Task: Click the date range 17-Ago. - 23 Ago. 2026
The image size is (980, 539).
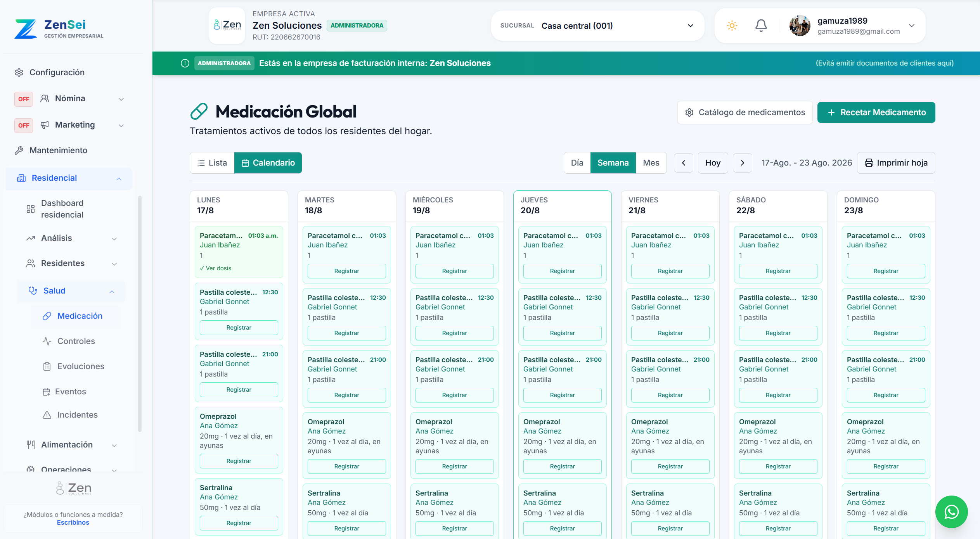Action: pos(807,163)
